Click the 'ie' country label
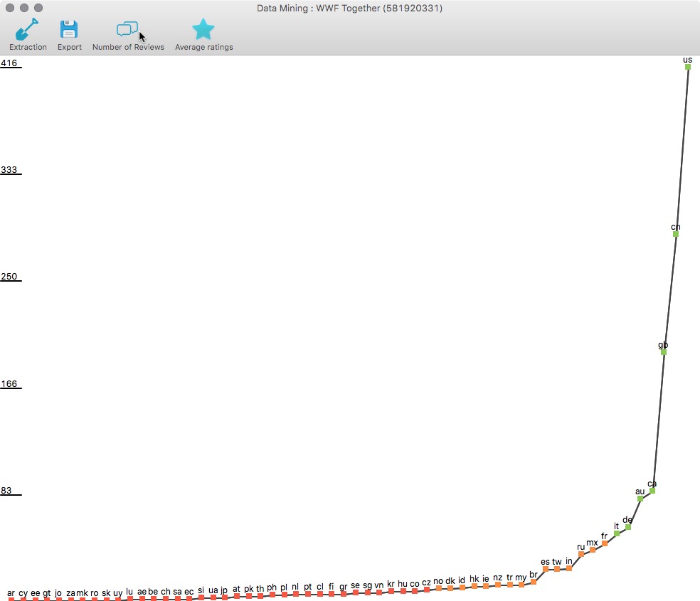The height and width of the screenshot is (601, 700). [486, 579]
